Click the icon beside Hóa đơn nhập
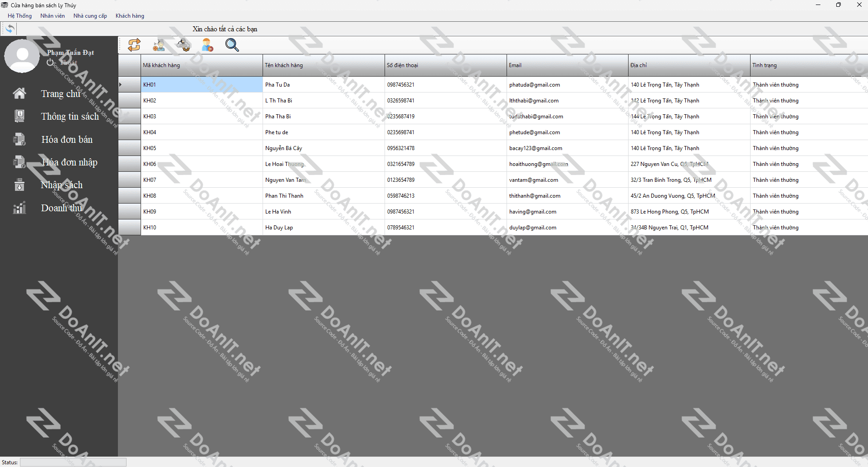The image size is (868, 467). (20, 162)
